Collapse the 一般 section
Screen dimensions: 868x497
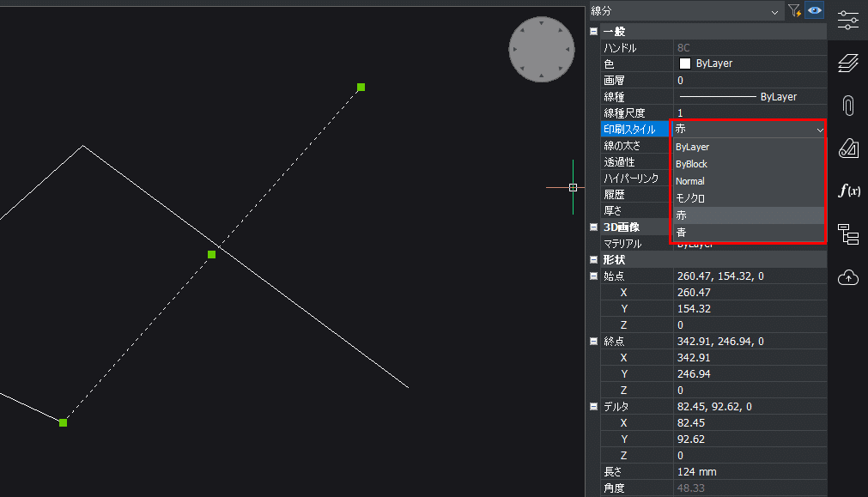[593, 32]
